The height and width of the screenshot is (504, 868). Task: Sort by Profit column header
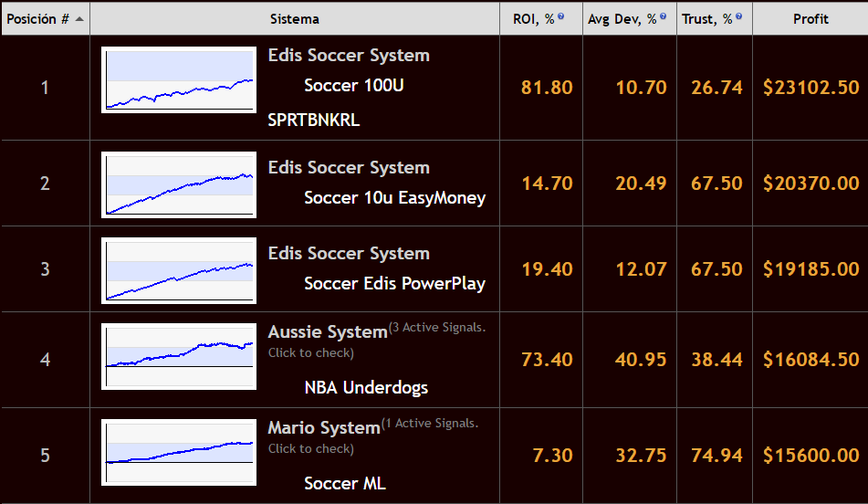click(810, 19)
